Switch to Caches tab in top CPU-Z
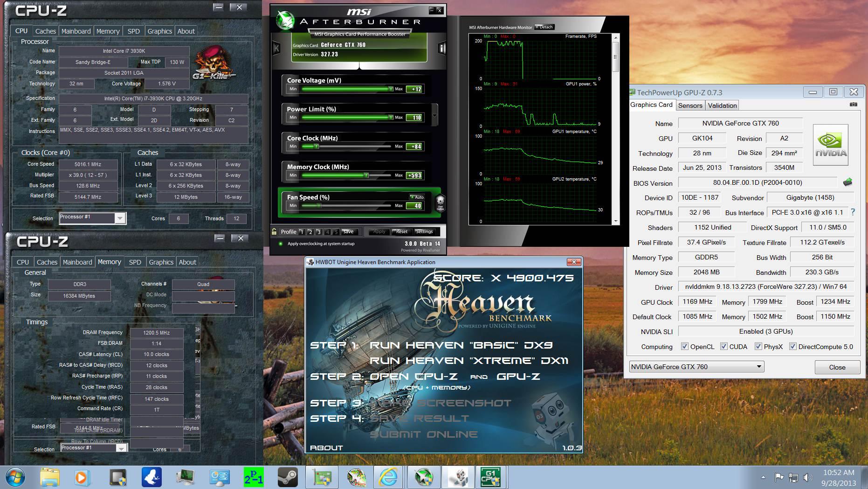Screen dimensions: 868x489 (x=46, y=31)
